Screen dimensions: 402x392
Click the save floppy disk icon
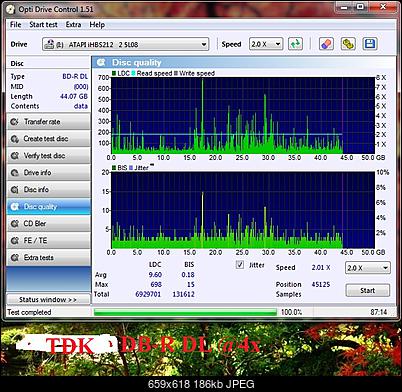[370, 44]
